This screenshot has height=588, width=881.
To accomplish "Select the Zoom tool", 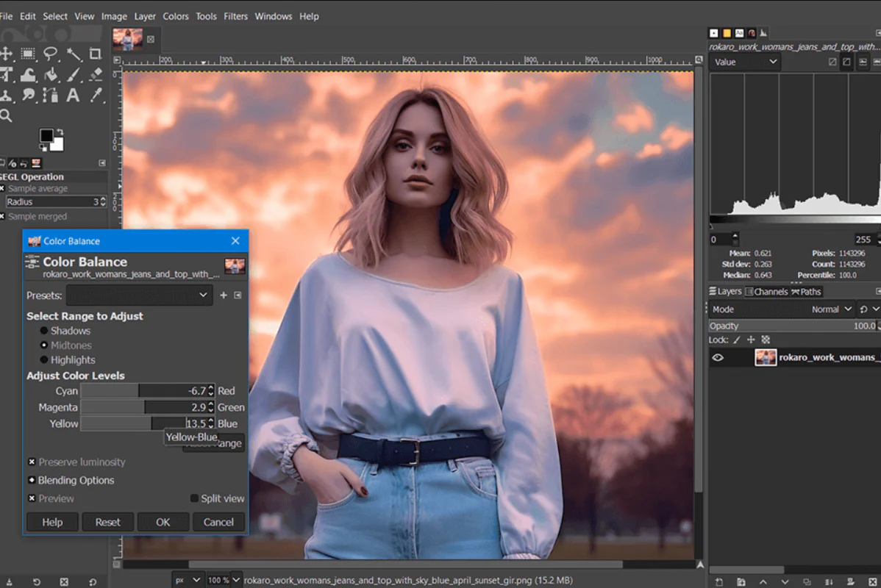I will click(x=6, y=115).
